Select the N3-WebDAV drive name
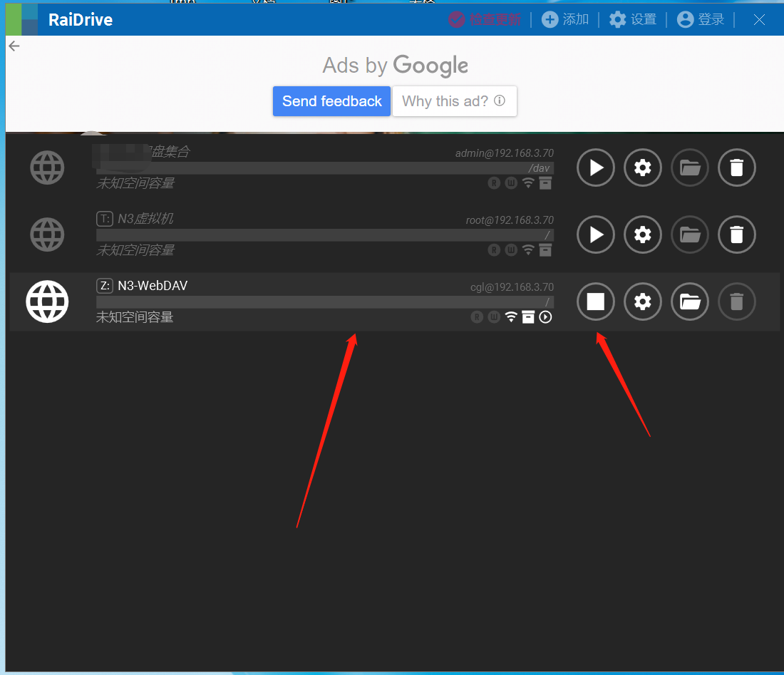 [153, 286]
